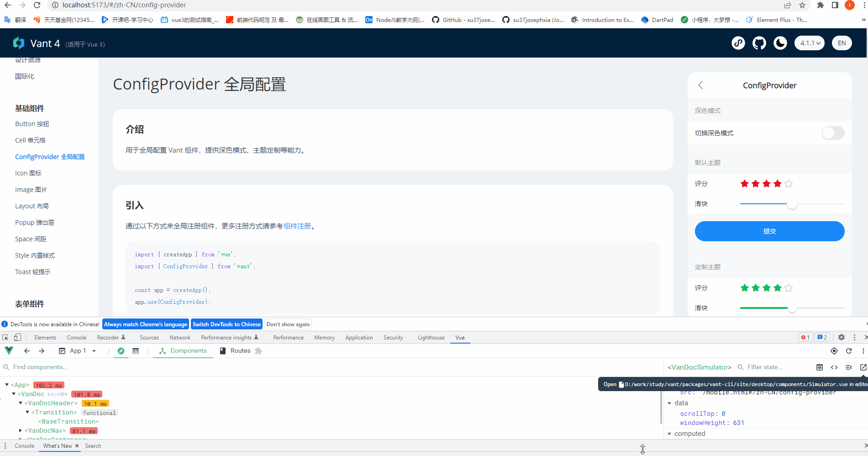
Task: Go back in Vue DevTools history
Action: (27, 351)
